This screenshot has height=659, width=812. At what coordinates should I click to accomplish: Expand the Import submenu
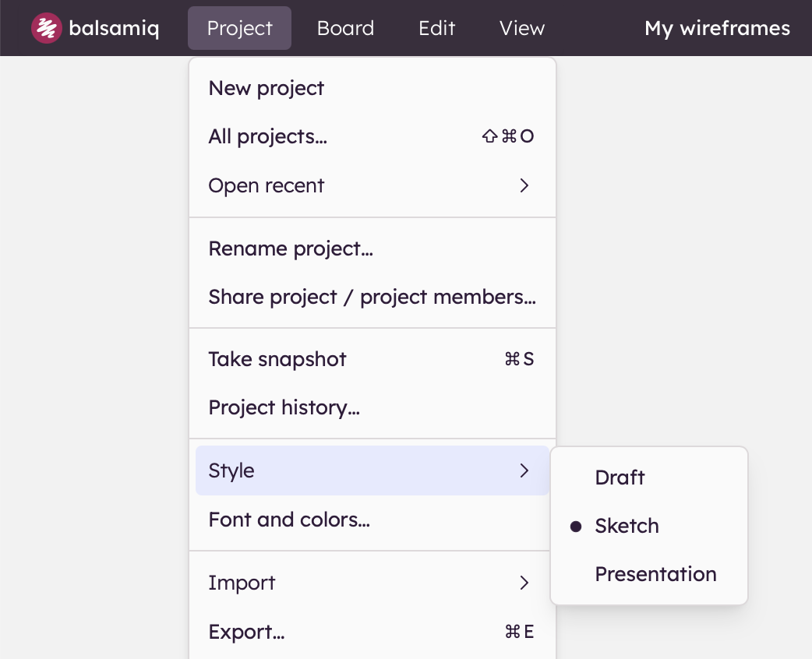click(372, 583)
